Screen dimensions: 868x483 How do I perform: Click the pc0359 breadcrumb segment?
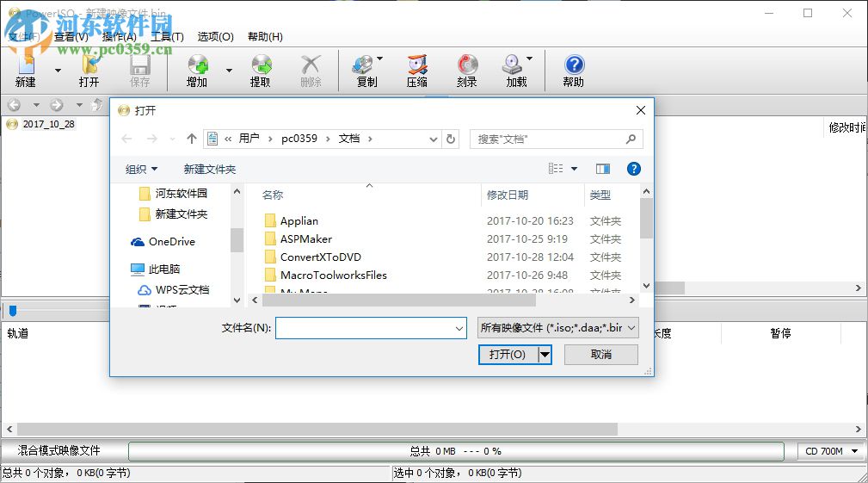click(299, 139)
